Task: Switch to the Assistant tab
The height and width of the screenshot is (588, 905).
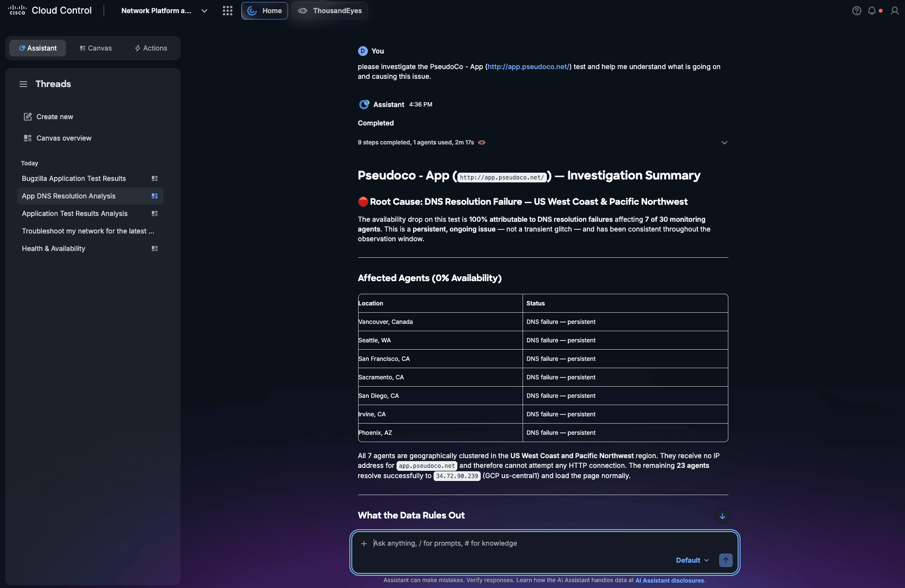Action: pos(37,48)
